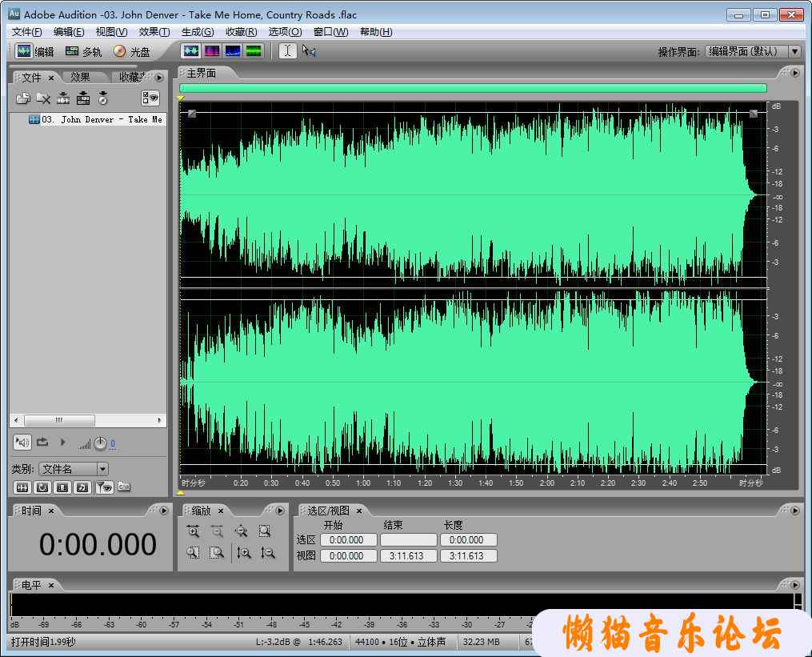Viewport: 812px width, 657px height.
Task: Click the close file icon
Action: tap(43, 98)
